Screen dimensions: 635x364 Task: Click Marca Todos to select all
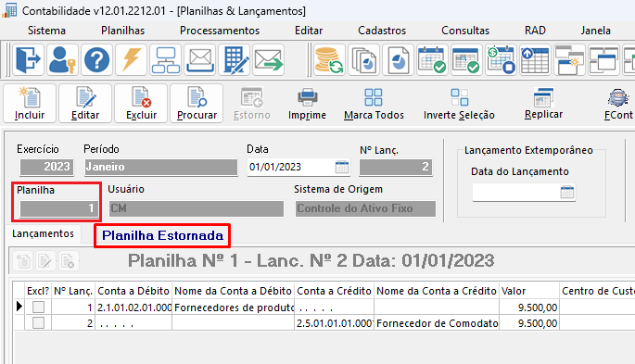[x=374, y=104]
